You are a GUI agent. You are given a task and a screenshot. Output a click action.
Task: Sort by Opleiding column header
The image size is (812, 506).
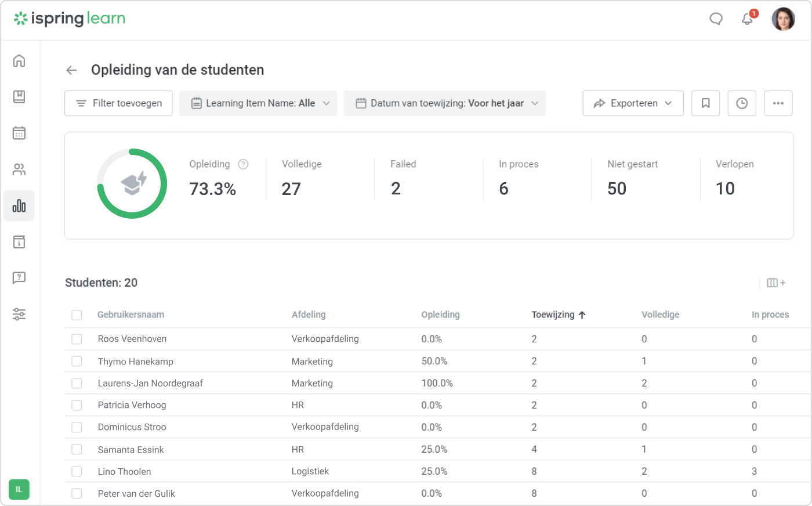pyautogui.click(x=440, y=315)
